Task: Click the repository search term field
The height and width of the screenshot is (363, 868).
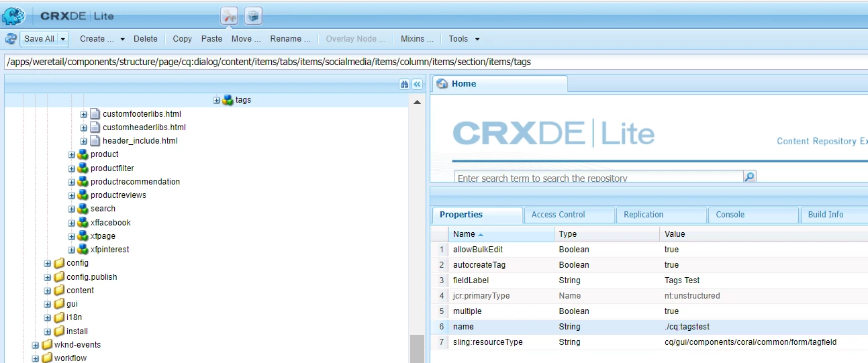Action: [599, 178]
